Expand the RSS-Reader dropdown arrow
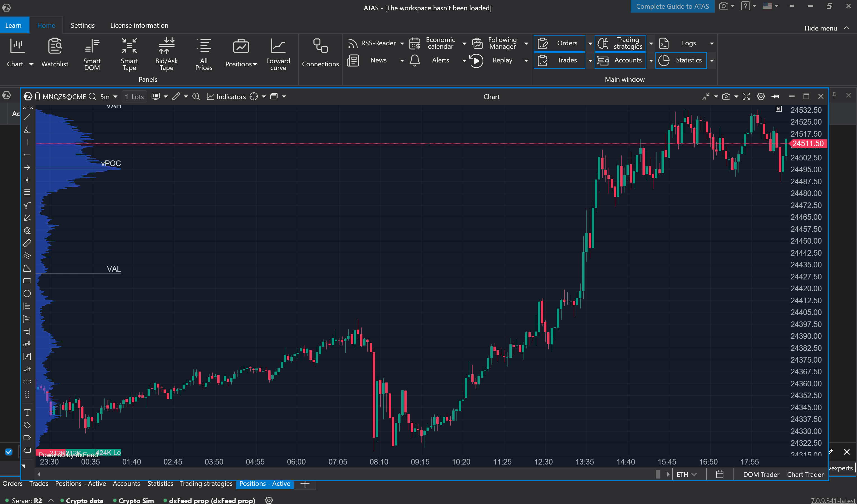857x504 pixels. click(x=402, y=43)
